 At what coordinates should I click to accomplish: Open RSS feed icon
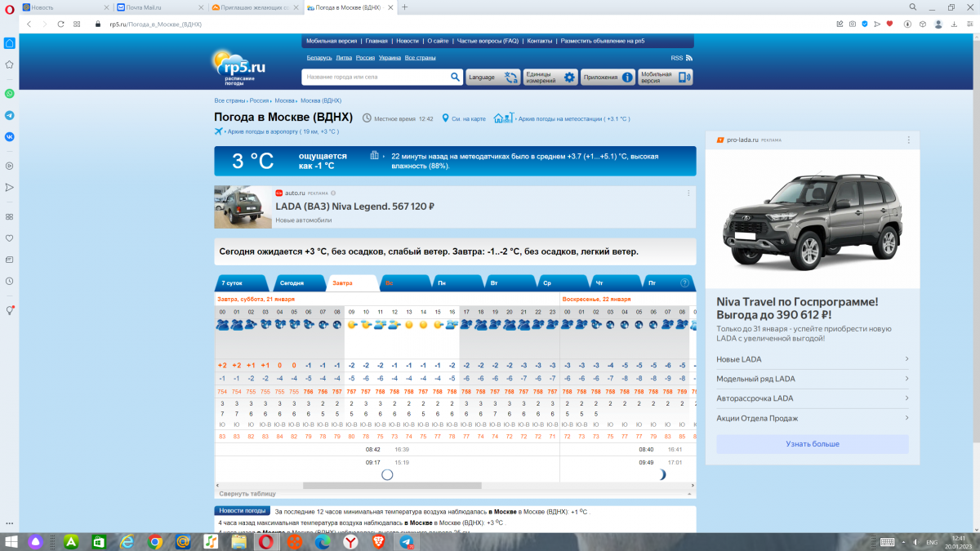coord(689,58)
